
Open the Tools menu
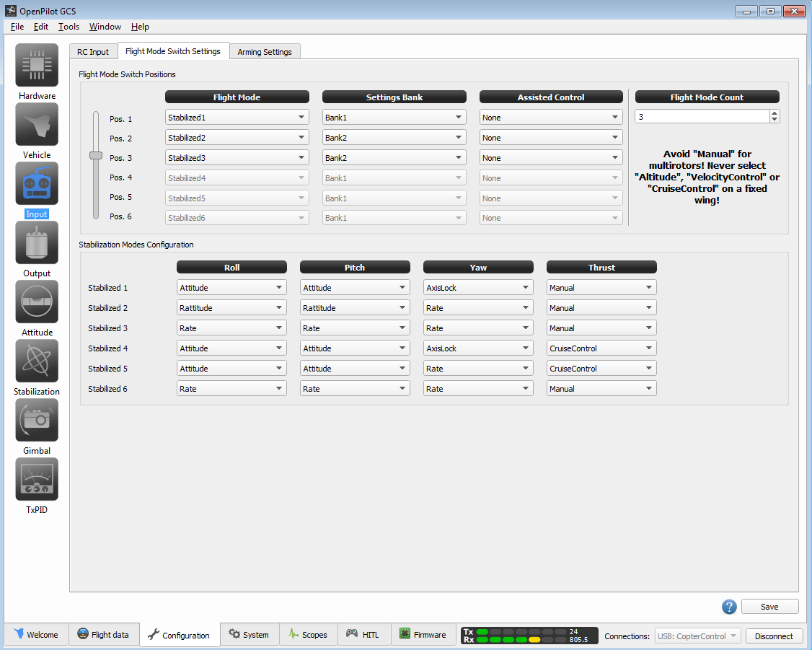click(x=69, y=27)
